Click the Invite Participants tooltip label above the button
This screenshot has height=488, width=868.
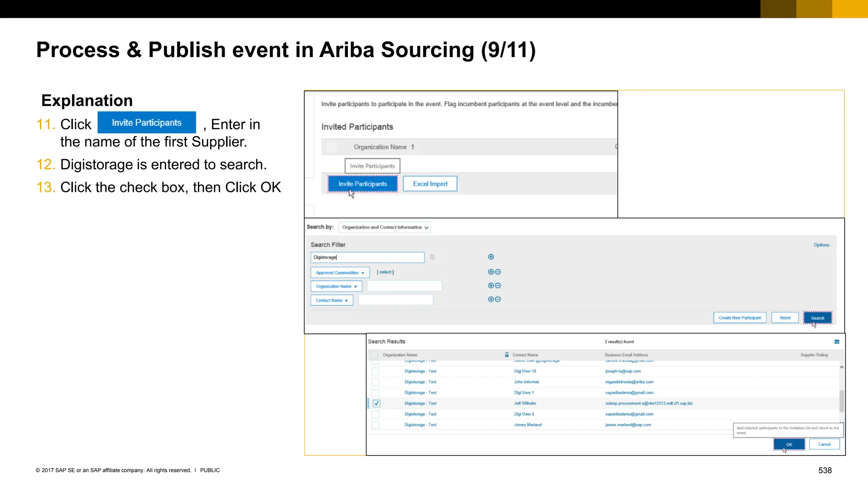pyautogui.click(x=372, y=166)
